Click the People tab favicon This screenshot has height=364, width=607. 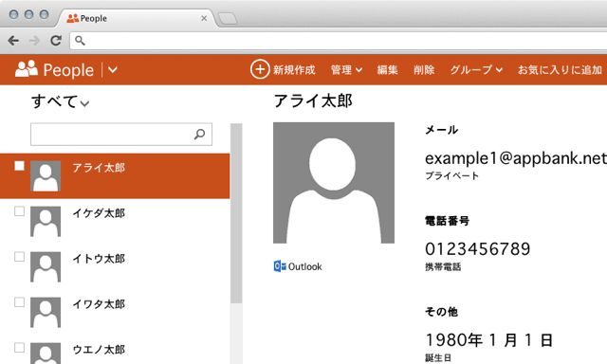coord(72,18)
